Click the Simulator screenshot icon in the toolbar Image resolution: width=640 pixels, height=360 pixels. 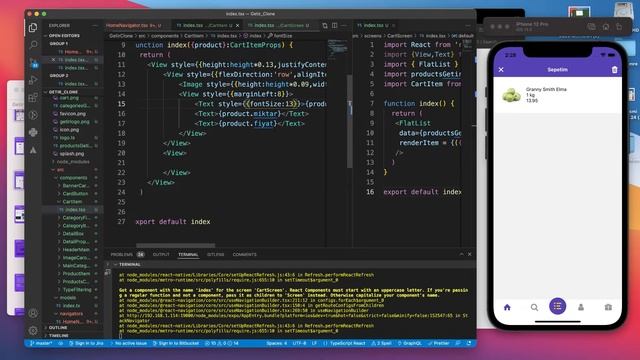coord(591,27)
